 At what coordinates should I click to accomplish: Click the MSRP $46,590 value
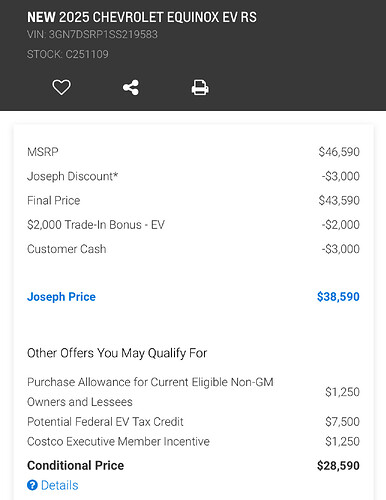click(x=339, y=152)
